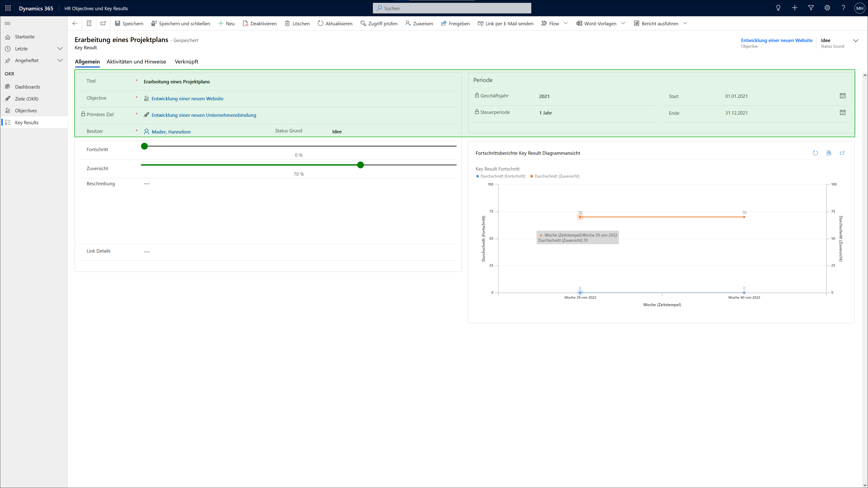Open the header link Entwicklung einer neuen Website

(x=777, y=40)
